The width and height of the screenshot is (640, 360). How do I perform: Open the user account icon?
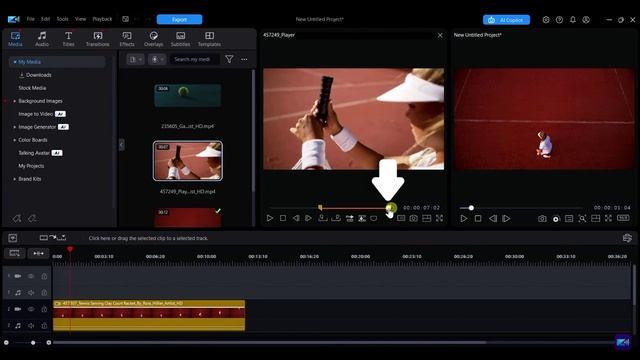(x=586, y=20)
